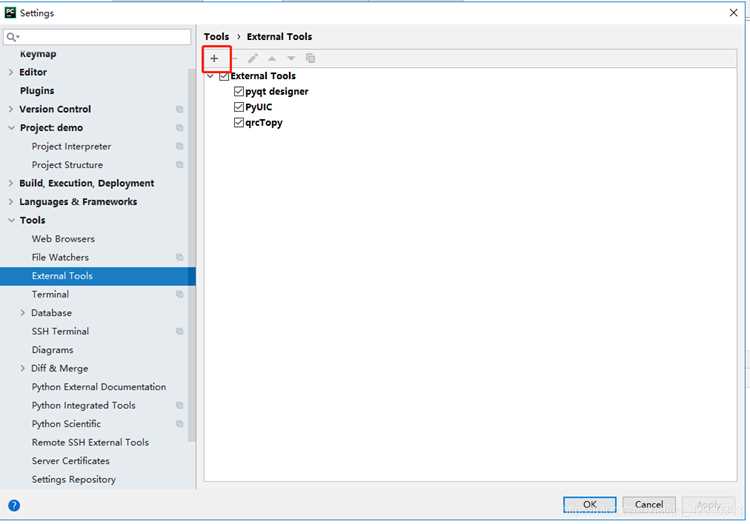Open Diagrams settings

(x=53, y=350)
